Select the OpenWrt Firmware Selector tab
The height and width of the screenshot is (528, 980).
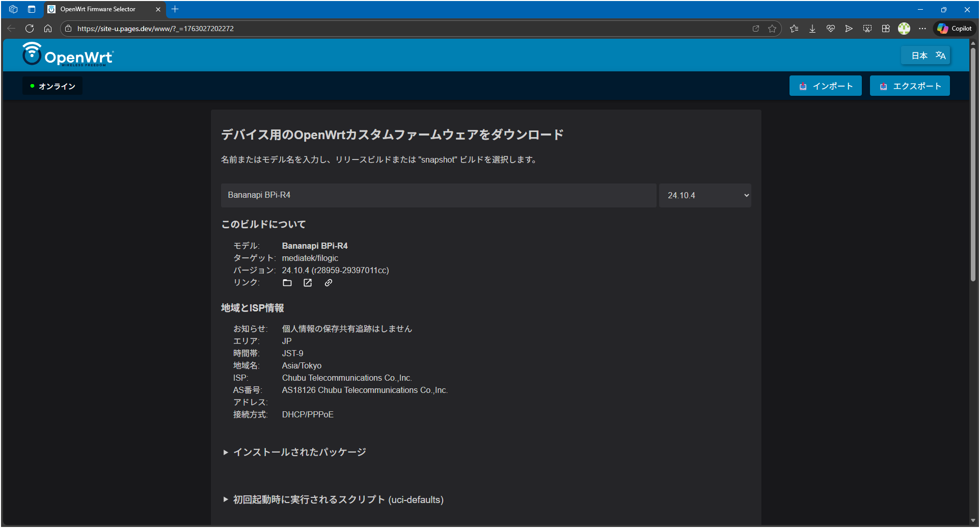pyautogui.click(x=98, y=9)
